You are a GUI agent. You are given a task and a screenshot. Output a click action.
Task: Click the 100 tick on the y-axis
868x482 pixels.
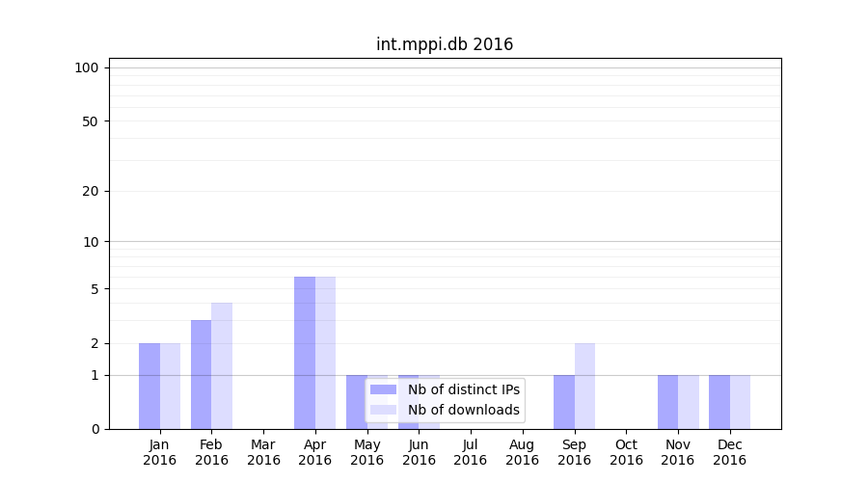coord(87,67)
